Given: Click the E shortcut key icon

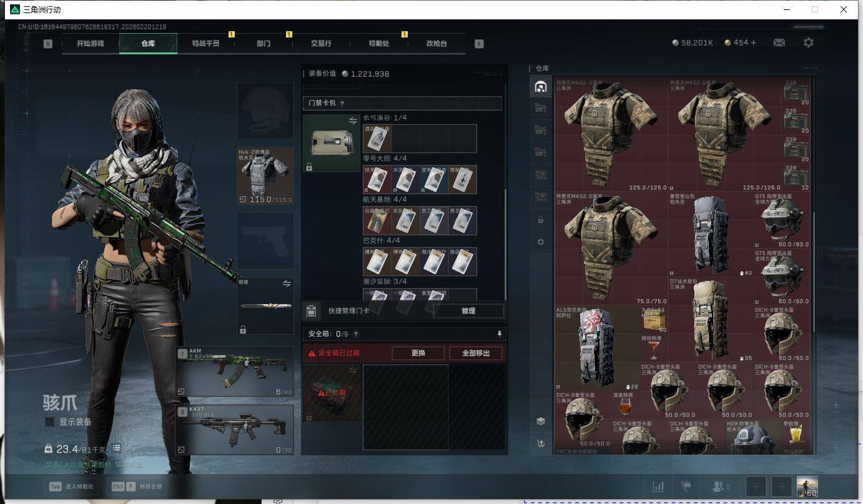Looking at the screenshot, I should tap(479, 44).
